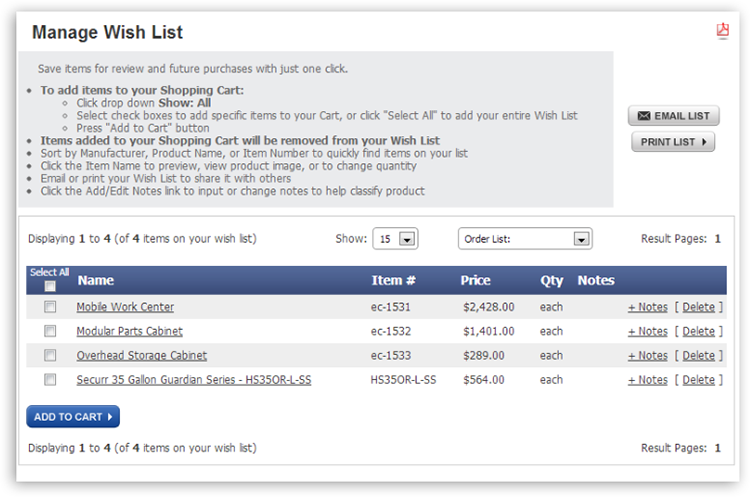Click the PRINT LIST button
This screenshot has width=750, height=497.
tap(673, 142)
